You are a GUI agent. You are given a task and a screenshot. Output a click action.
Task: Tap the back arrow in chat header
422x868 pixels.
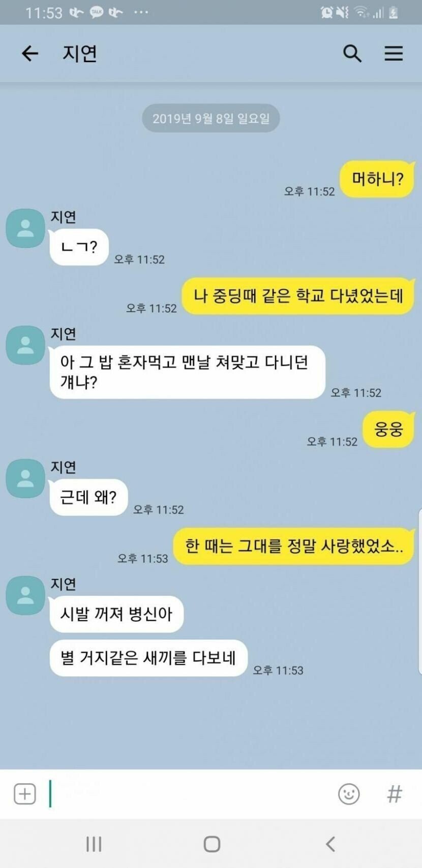(x=30, y=53)
